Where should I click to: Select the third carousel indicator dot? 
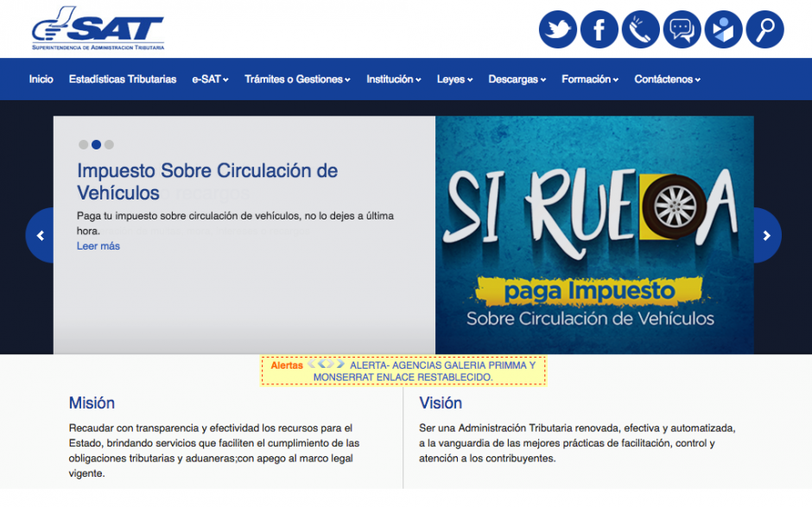(109, 144)
